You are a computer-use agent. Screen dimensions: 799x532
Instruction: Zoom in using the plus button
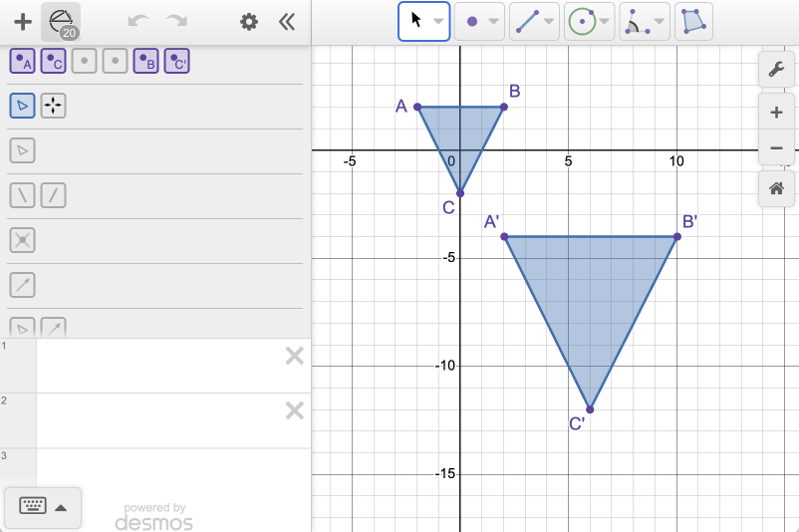point(776,112)
